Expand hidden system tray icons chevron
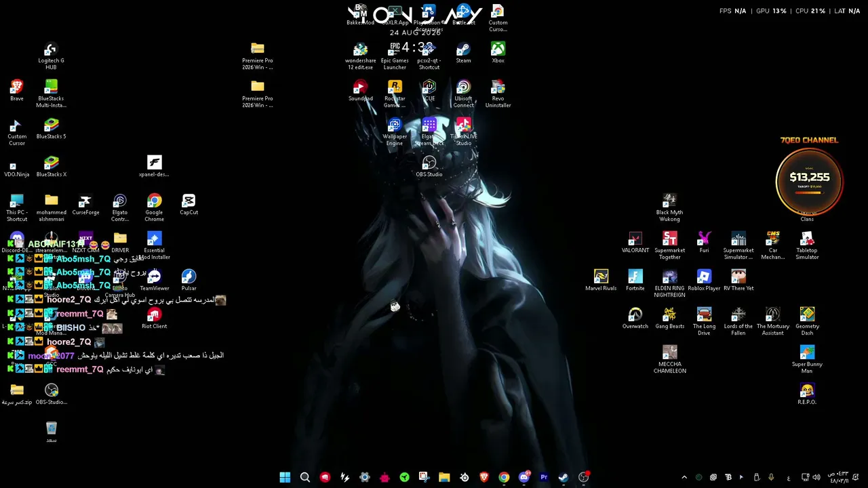The image size is (868, 488). tap(684, 477)
